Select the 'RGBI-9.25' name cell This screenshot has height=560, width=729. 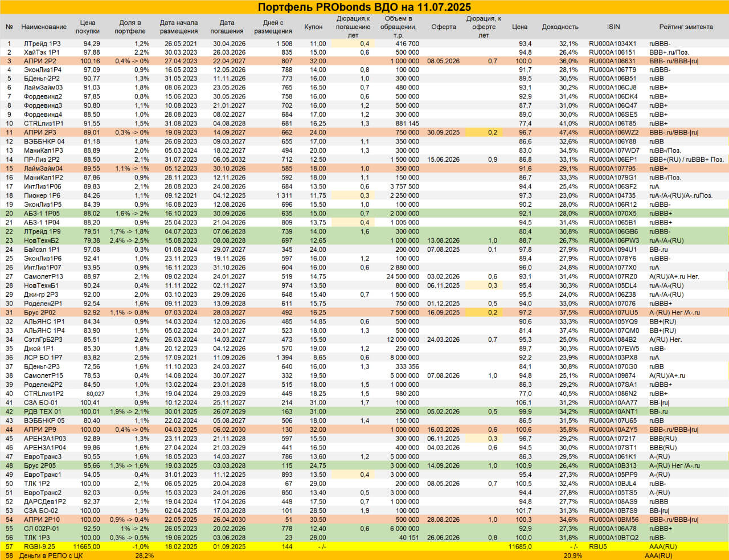click(x=39, y=547)
